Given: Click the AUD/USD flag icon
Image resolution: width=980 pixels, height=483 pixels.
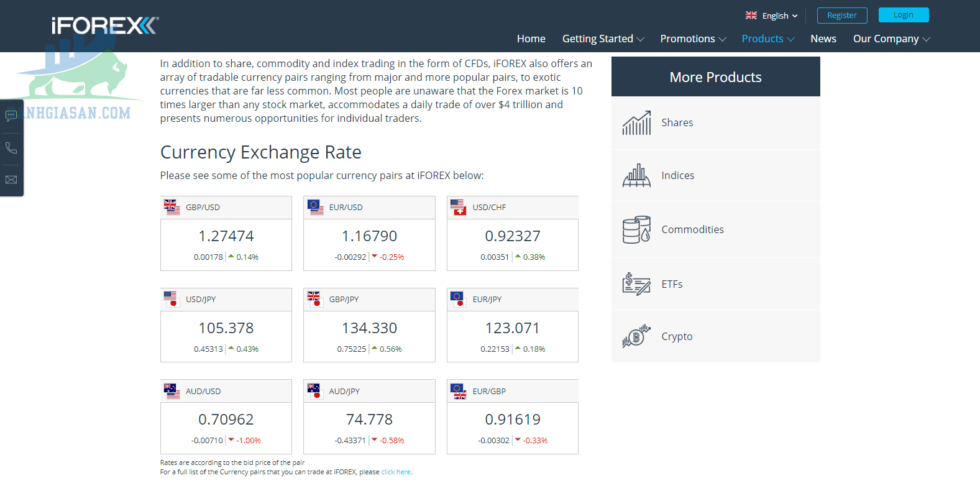Looking at the screenshot, I should click(172, 391).
